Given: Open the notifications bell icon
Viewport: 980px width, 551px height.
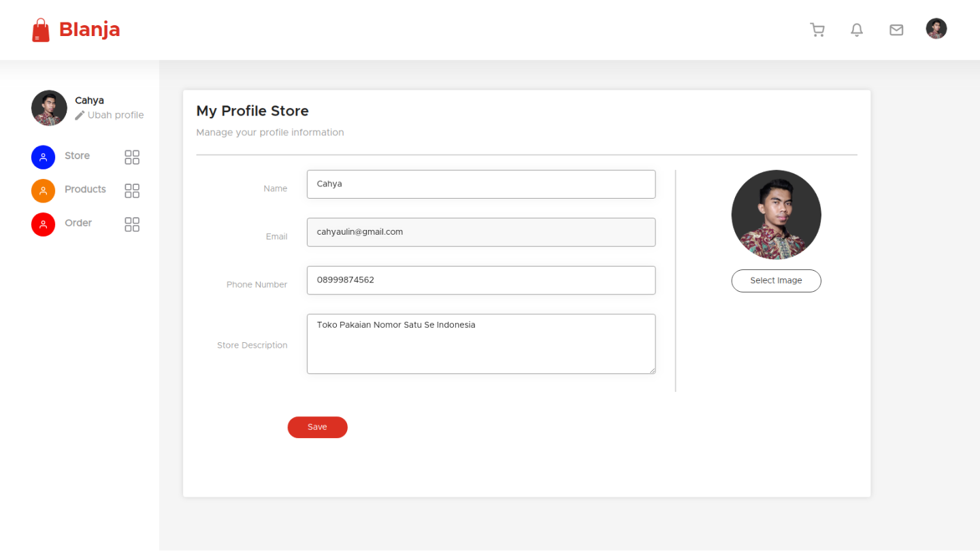Looking at the screenshot, I should click(857, 30).
